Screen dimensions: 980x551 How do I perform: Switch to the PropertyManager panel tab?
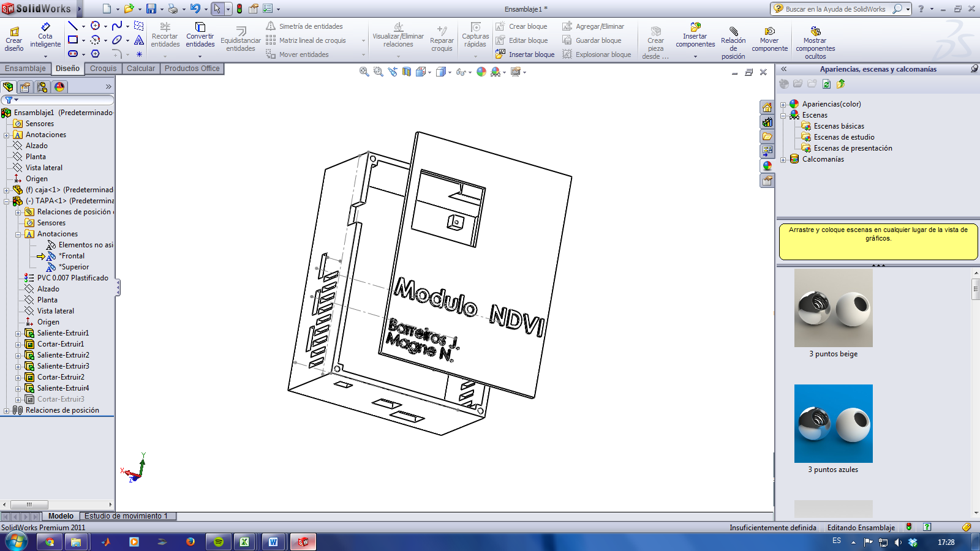click(25, 87)
